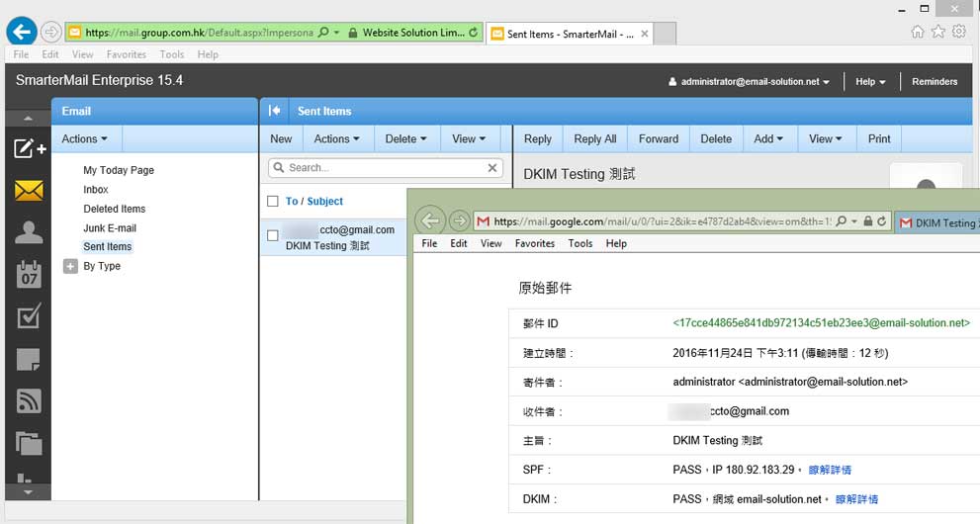Click refresh icon in Gmail window address bar
The height and width of the screenshot is (524, 980).
coord(882,221)
